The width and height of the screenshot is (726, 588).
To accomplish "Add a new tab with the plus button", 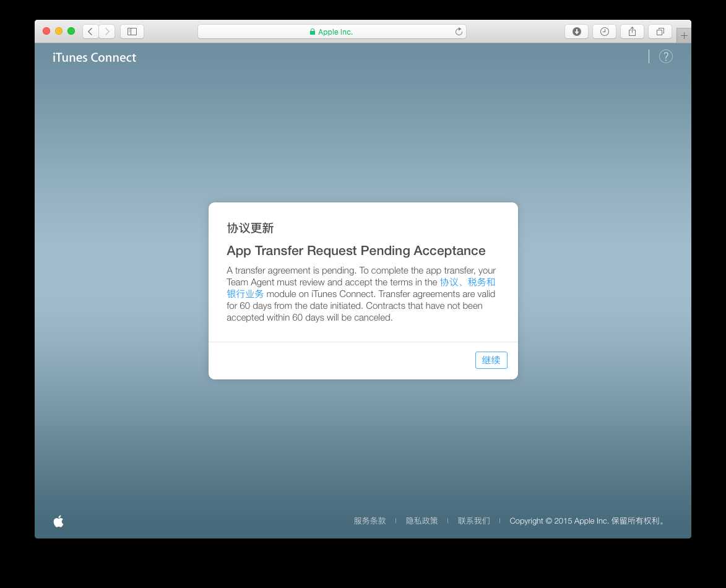I will (x=684, y=36).
